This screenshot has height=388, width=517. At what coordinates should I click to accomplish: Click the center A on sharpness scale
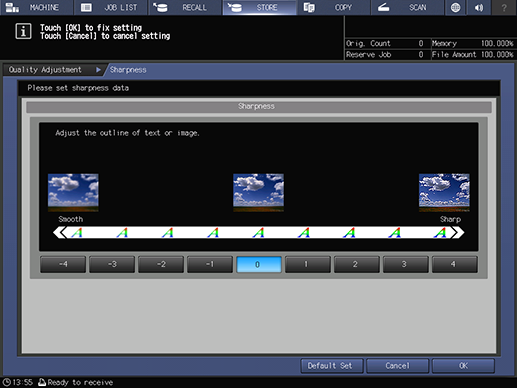coord(258,232)
